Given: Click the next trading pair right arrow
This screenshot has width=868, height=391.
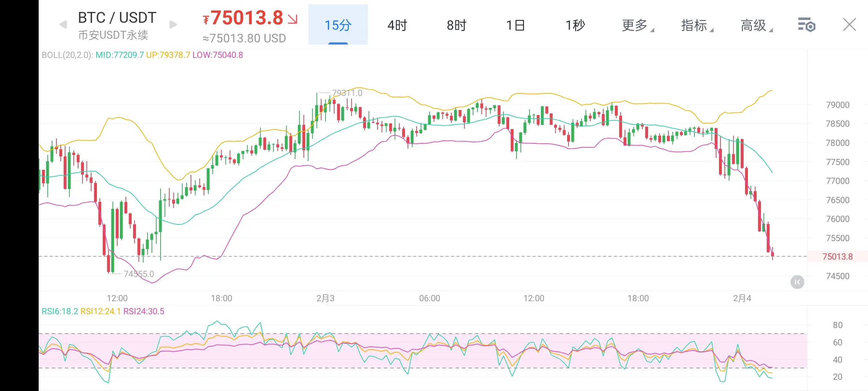Looking at the screenshot, I should click(173, 25).
